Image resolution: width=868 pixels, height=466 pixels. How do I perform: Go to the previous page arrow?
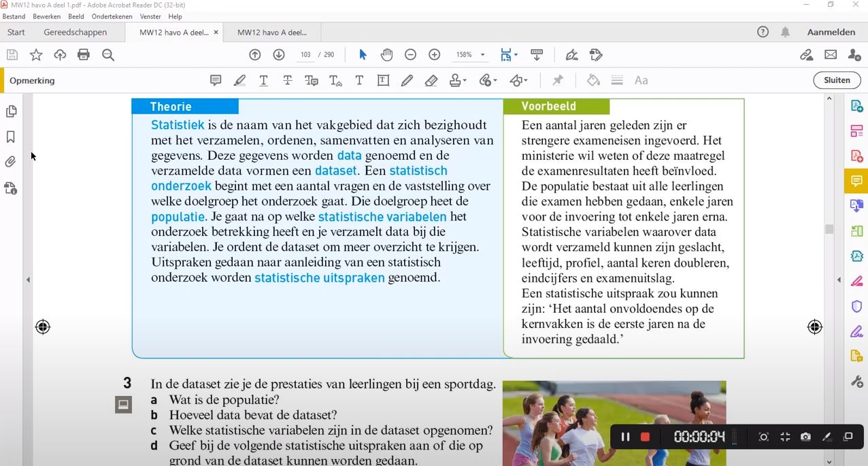point(255,54)
